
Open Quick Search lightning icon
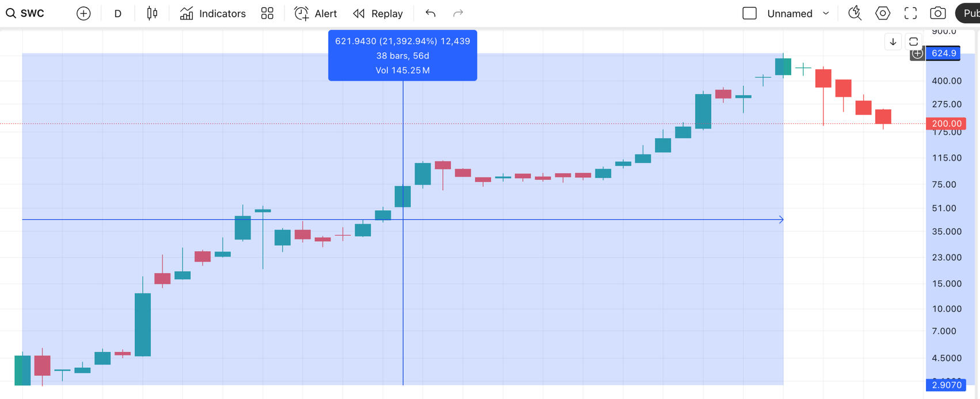(x=854, y=13)
